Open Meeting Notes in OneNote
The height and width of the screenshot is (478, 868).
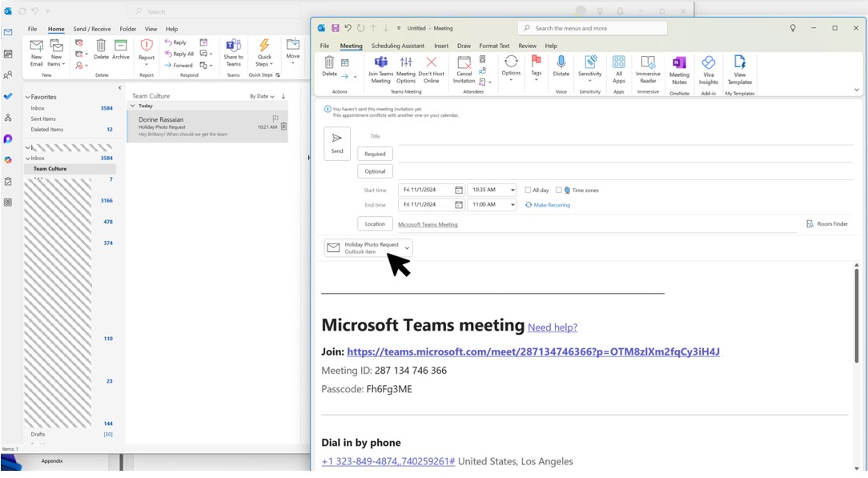click(678, 70)
